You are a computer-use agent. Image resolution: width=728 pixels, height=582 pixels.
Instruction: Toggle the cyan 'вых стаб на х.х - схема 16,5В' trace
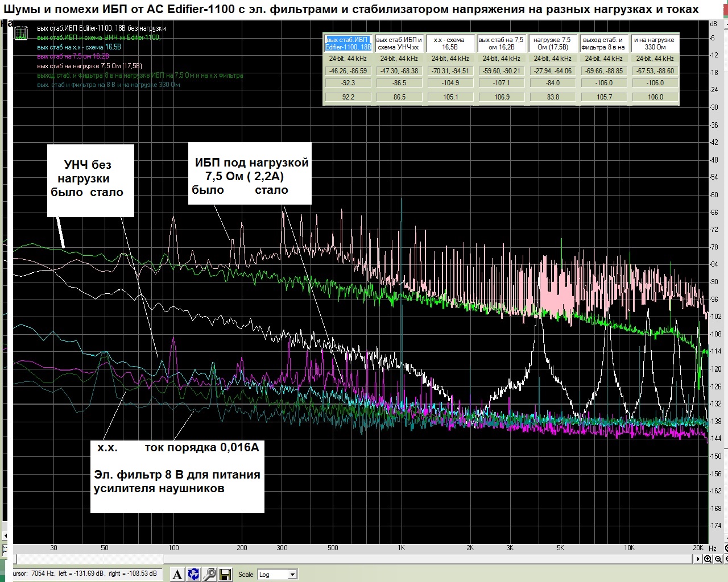[x=79, y=47]
